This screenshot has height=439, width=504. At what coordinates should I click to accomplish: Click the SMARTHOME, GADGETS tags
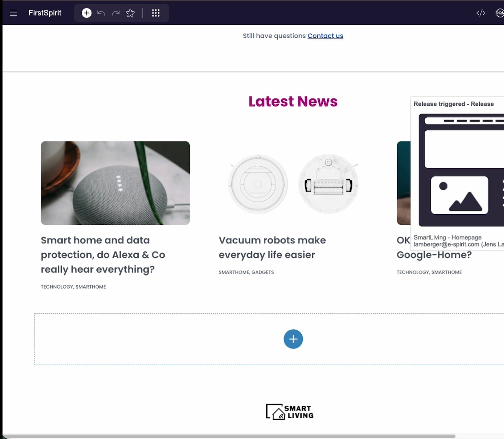point(246,272)
